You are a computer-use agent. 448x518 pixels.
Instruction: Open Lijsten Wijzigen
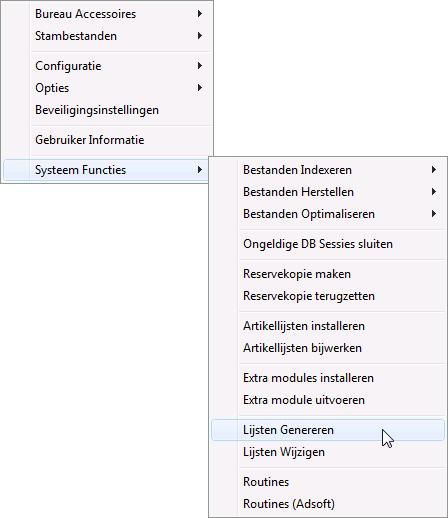coord(328,452)
